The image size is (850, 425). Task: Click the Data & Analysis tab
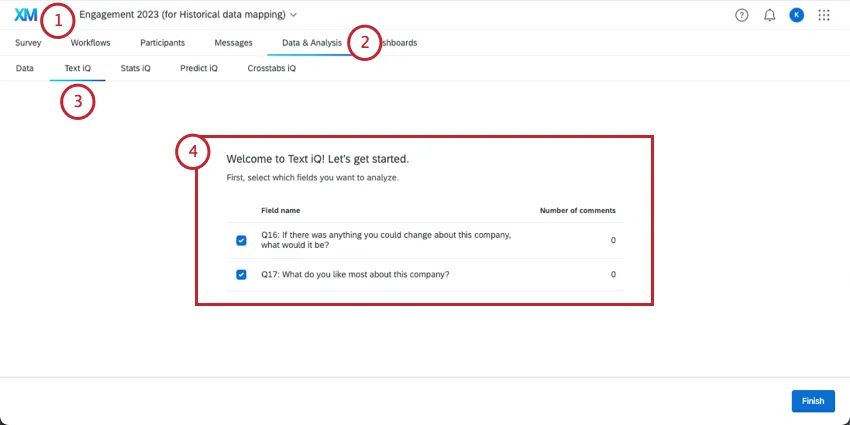(x=311, y=43)
